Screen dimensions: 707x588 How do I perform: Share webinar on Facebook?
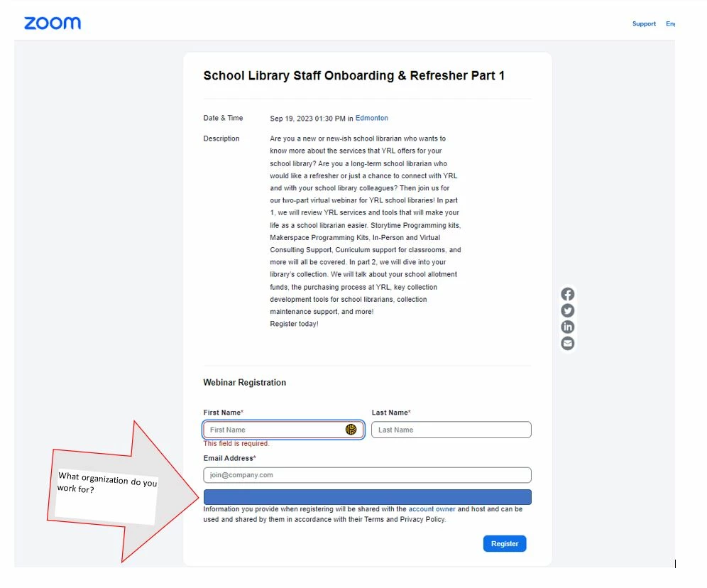pos(568,294)
